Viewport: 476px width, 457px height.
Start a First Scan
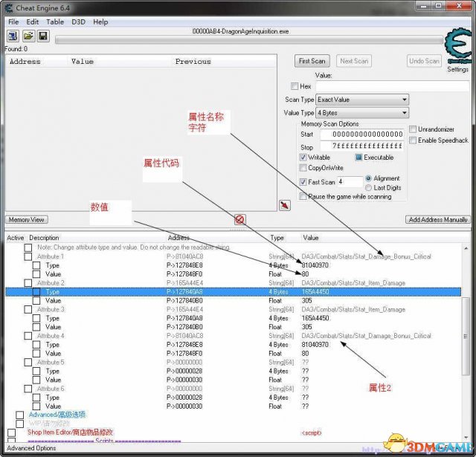[x=312, y=61]
